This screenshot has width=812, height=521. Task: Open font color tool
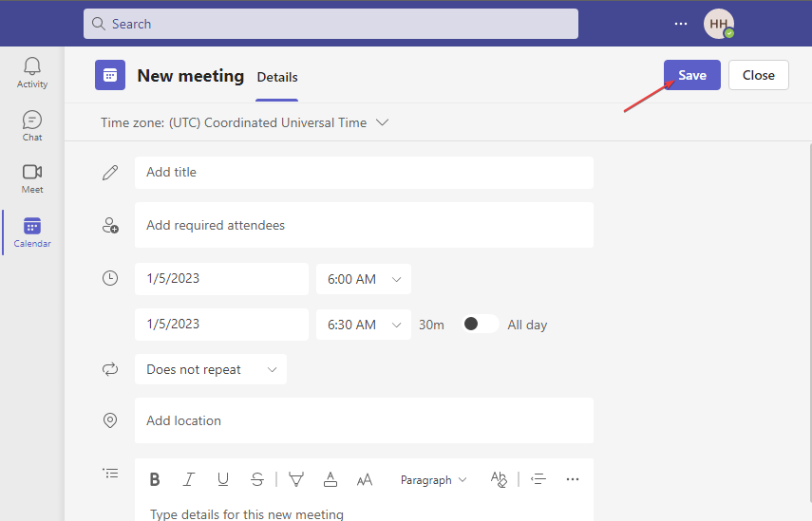(x=330, y=479)
